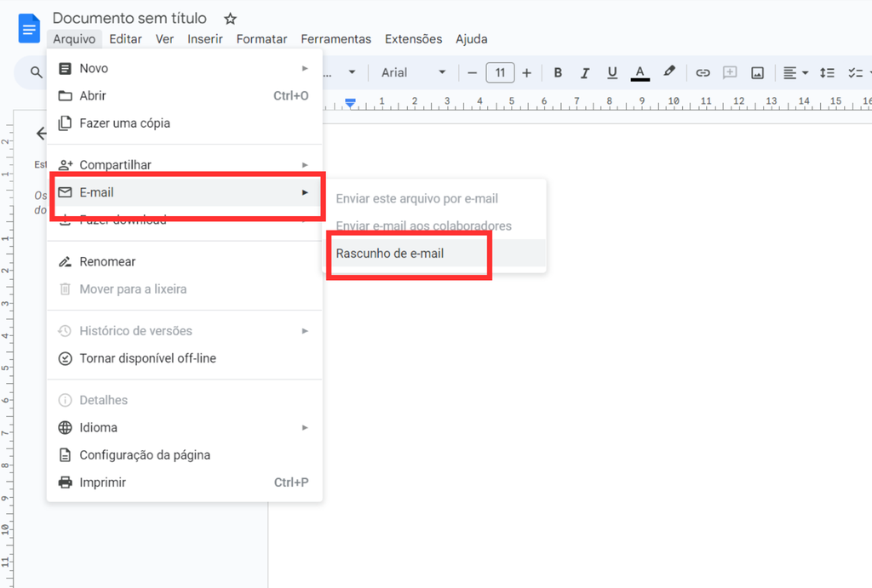Select Rascunho de e-mail
Viewport: 872px width, 588px height.
435,254
